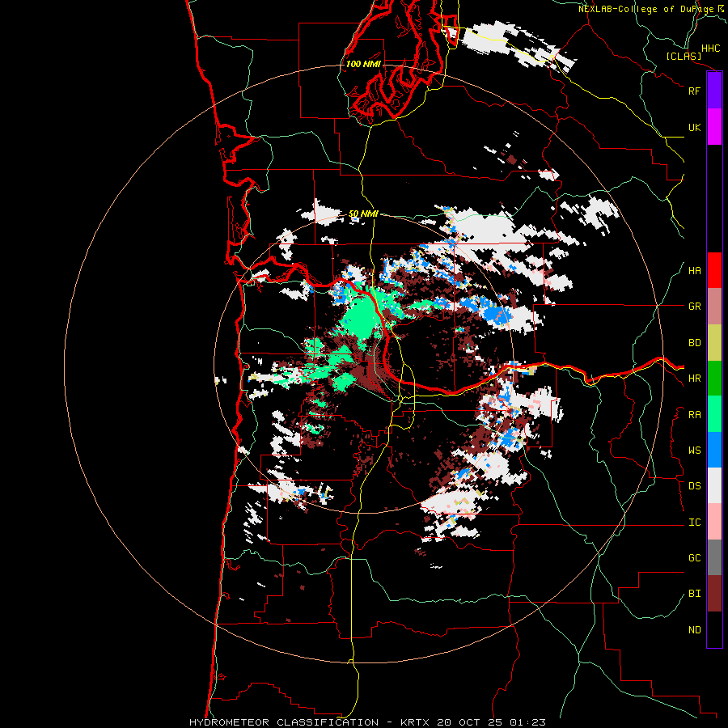This screenshot has height=728, width=728.
Task: Click the HA red legend swatch
Action: tap(714, 270)
